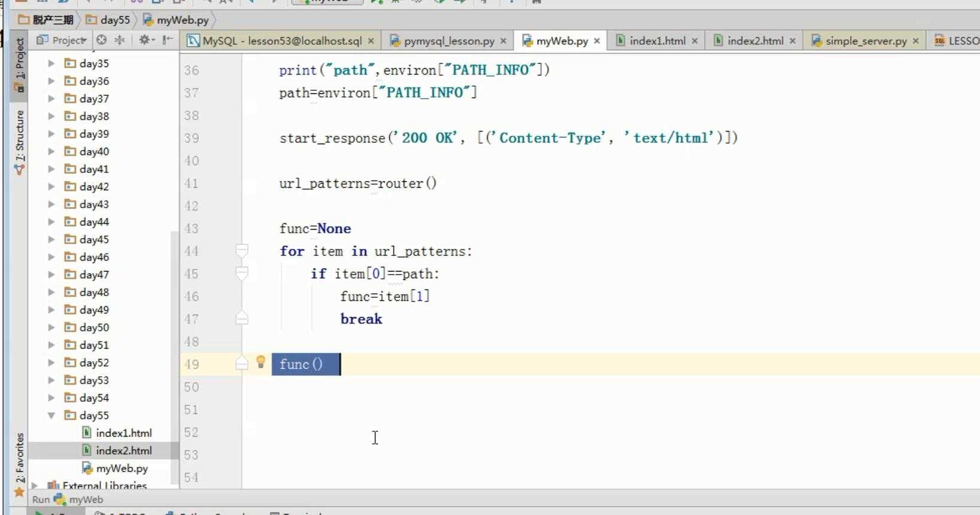
Task: Select the day41 folder in the tree
Action: 94,169
